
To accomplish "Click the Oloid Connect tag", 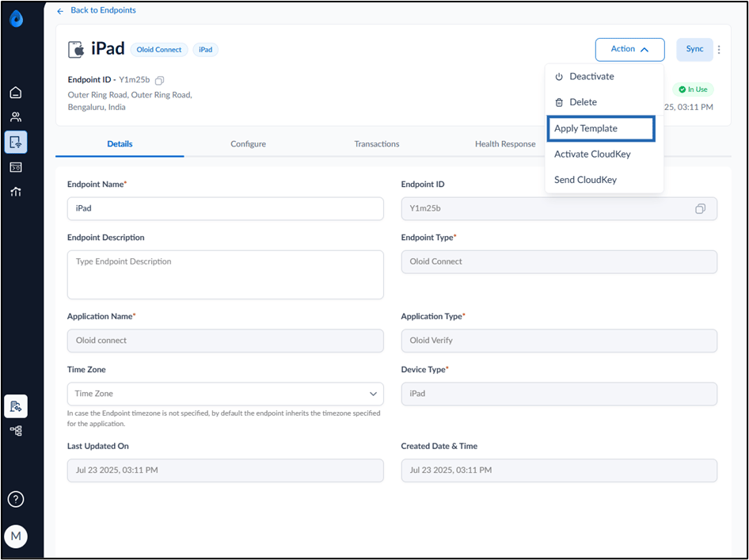I will click(159, 50).
